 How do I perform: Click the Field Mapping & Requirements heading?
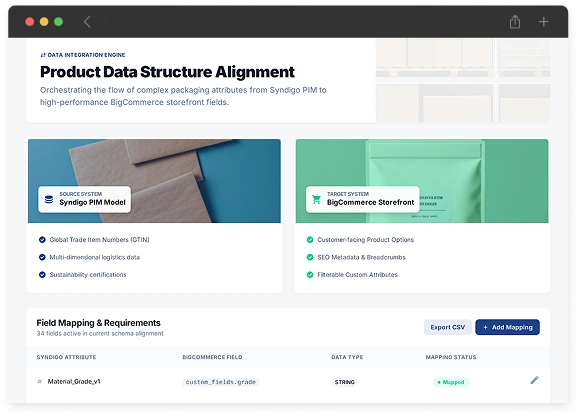tap(99, 323)
